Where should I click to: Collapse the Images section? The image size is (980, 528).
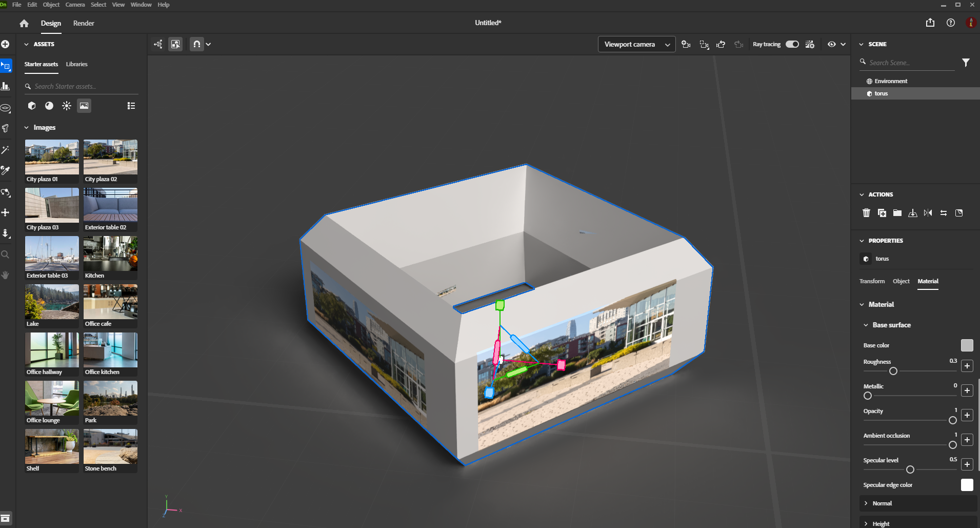27,128
